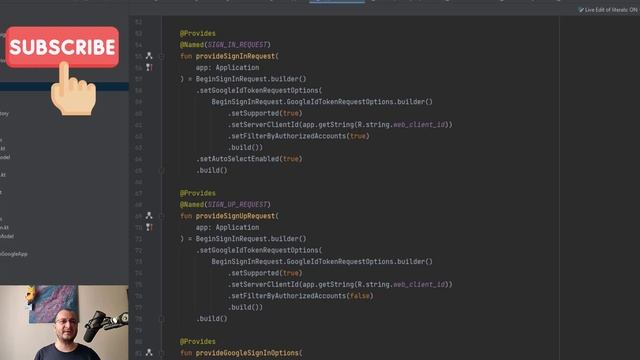Click .setGoogleIdTokenRequestOptions( on line 72

[x=259, y=250]
